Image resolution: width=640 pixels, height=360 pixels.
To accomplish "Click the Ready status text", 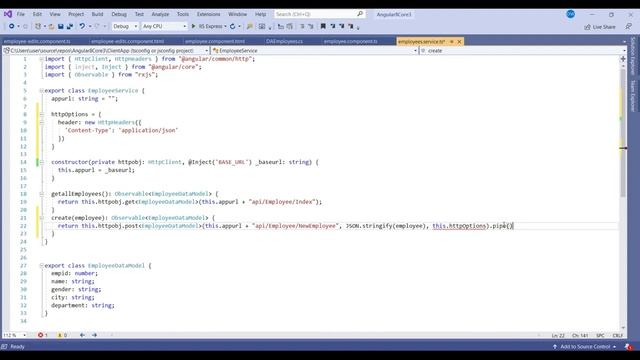I will [x=17, y=347].
